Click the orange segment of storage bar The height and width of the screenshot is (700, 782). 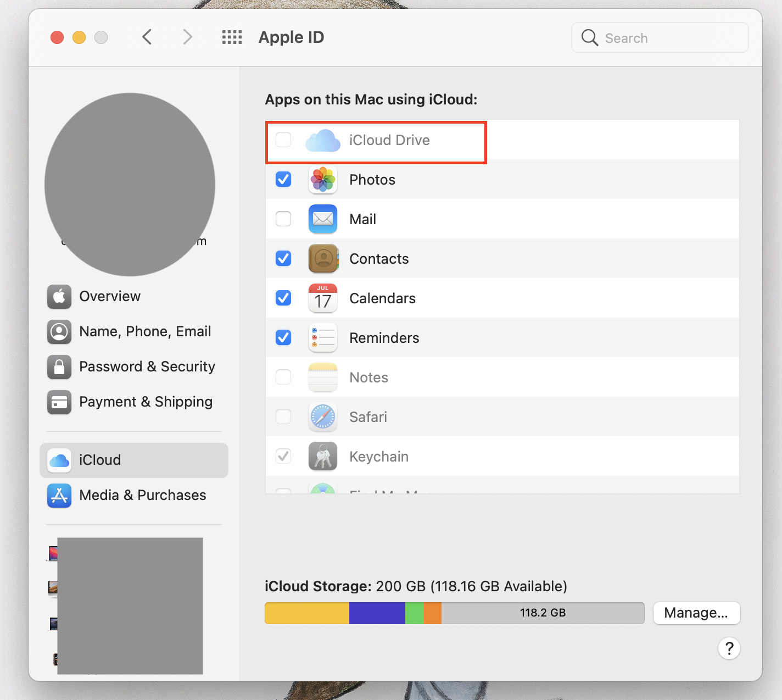pos(433,613)
